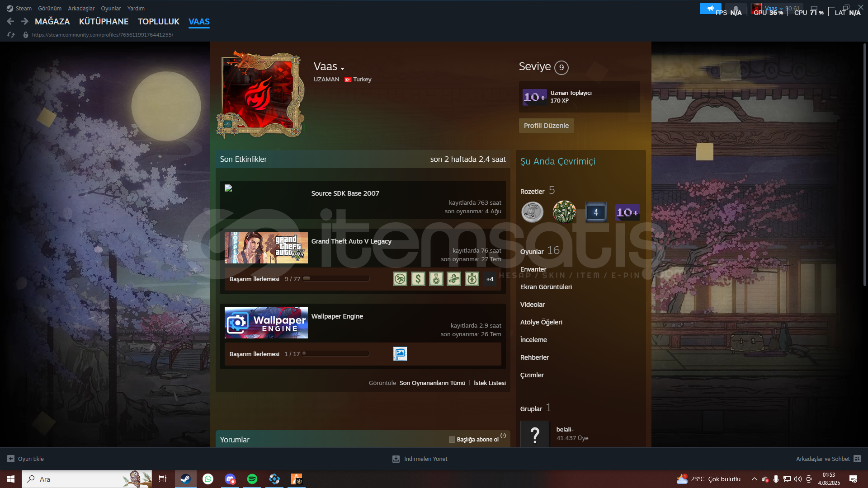Image resolution: width=868 pixels, height=488 pixels.
Task: Open Spotify from the taskbar
Action: pyautogui.click(x=252, y=479)
